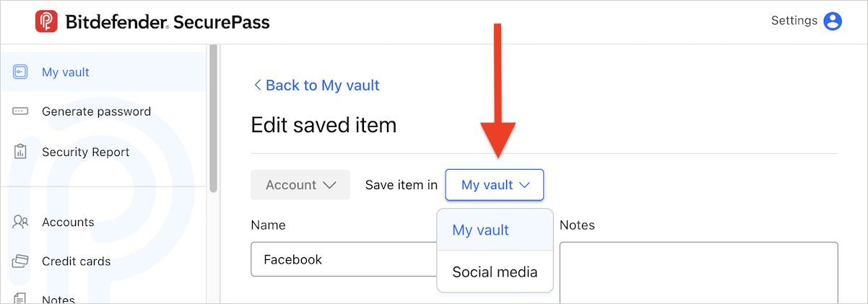Click the Generate password sidebar icon
Screen dimensions: 868x304
pos(20,111)
